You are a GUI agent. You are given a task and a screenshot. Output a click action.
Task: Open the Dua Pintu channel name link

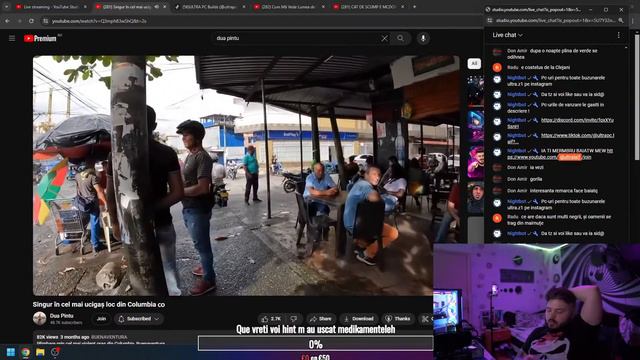(x=62, y=316)
